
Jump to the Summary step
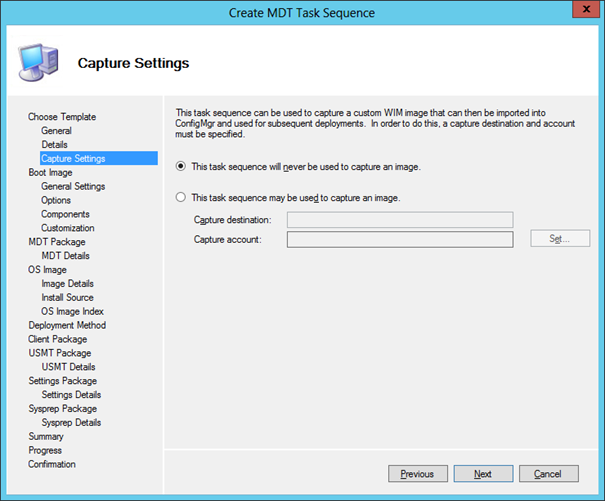[46, 436]
